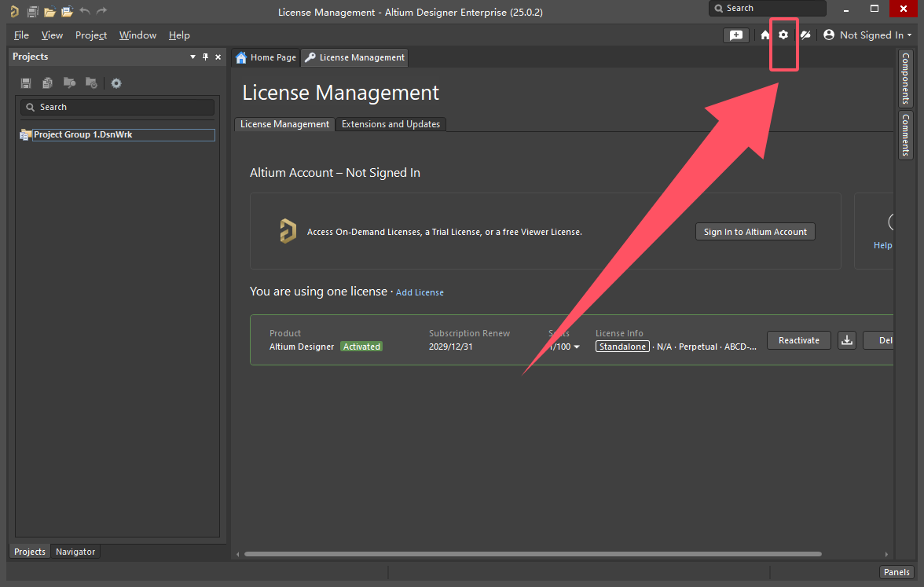Open the Window menu
This screenshot has height=587, width=924.
[138, 35]
